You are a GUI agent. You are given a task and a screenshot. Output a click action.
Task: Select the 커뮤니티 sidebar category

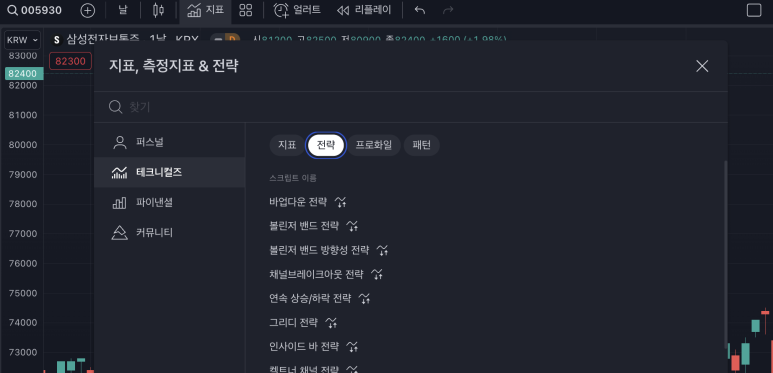point(170,233)
